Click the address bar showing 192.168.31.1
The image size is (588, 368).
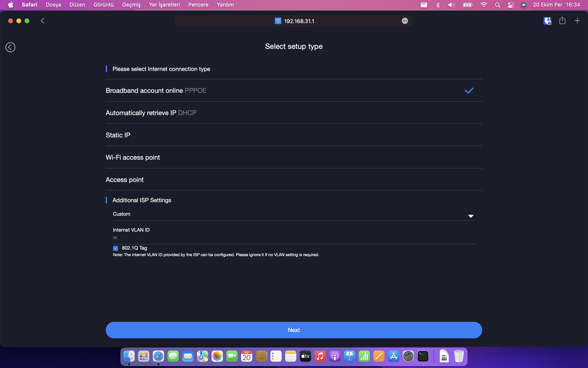click(x=294, y=21)
